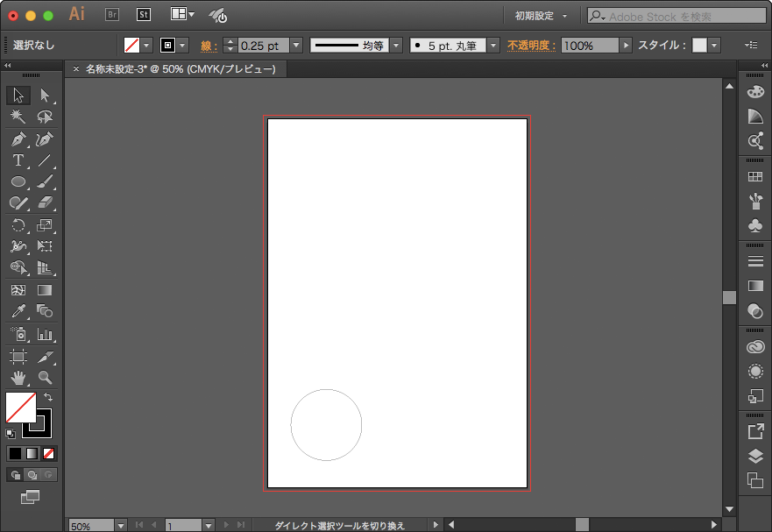Swap fill and stroke colors
This screenshot has width=772, height=532.
coord(48,397)
